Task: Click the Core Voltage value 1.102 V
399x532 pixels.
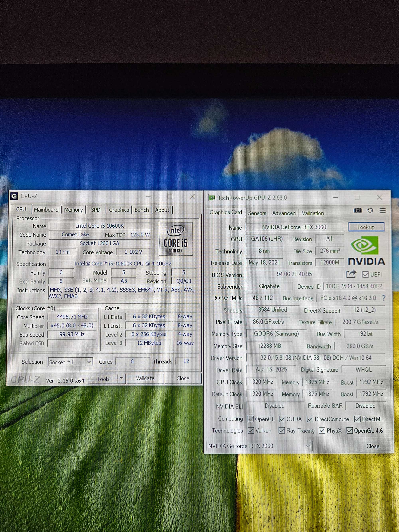Action: (x=133, y=252)
